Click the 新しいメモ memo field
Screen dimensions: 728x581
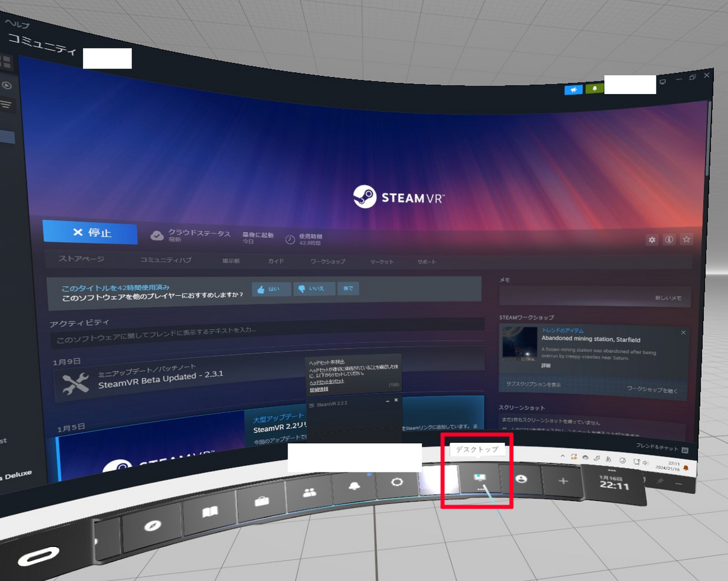[x=595, y=297]
